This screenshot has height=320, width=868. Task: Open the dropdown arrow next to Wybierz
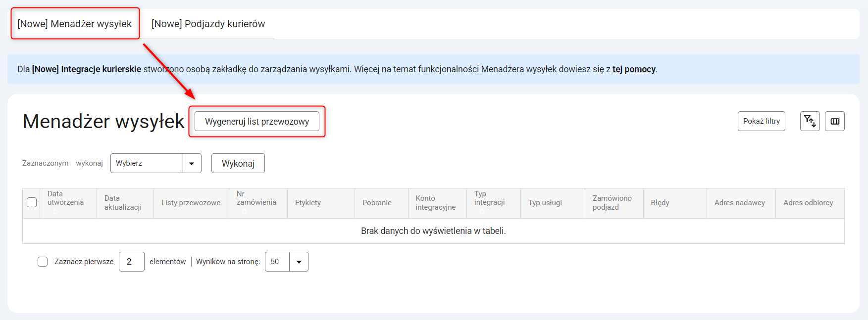click(x=192, y=163)
